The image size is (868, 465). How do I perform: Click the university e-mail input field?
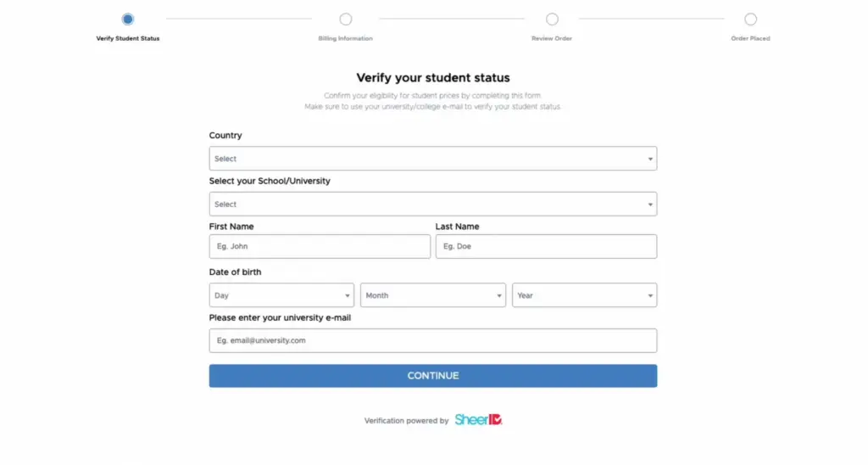[x=433, y=341]
